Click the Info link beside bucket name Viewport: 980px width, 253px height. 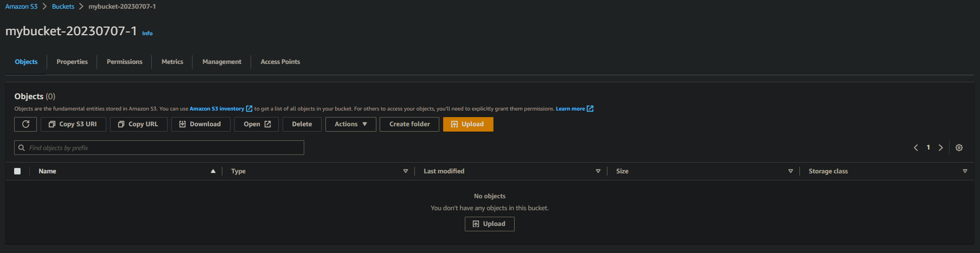point(148,34)
